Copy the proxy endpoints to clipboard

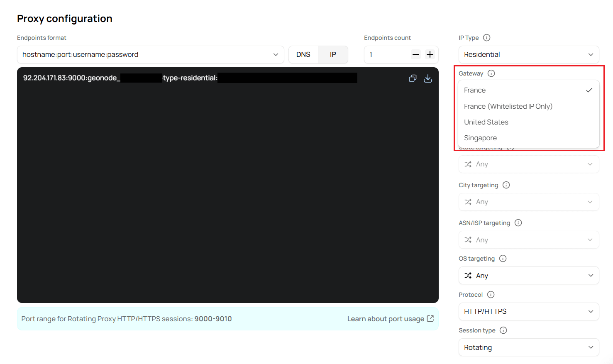tap(413, 78)
